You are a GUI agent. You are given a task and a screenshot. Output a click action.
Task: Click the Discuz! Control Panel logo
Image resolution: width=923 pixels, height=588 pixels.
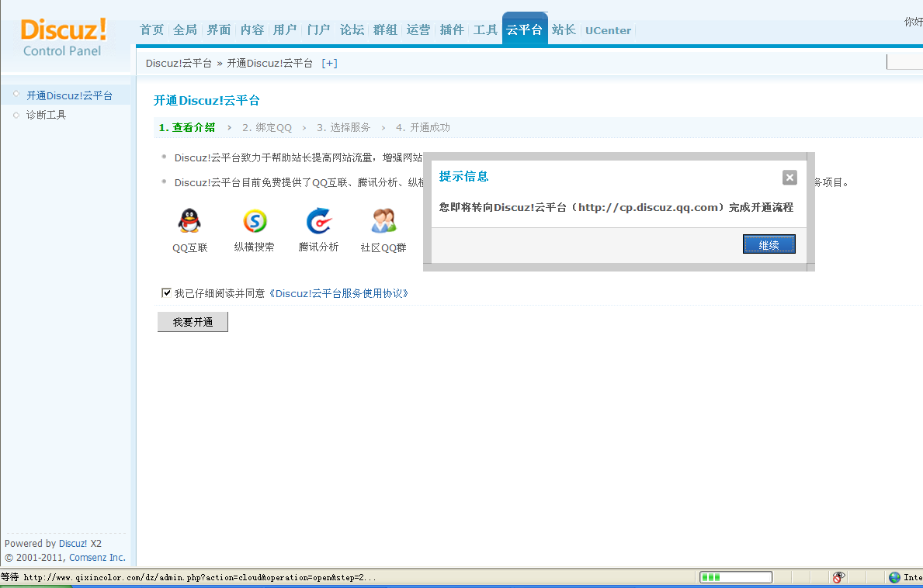63,37
